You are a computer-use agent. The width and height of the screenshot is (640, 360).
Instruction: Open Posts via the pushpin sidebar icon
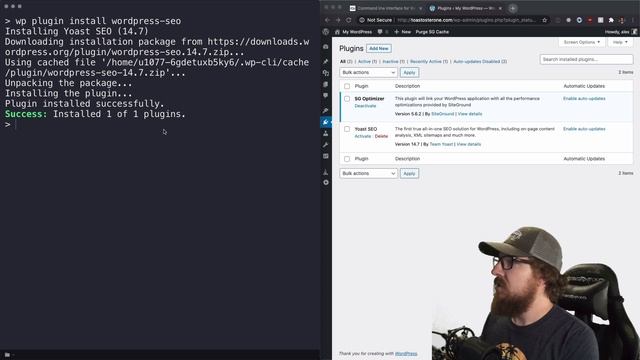[x=326, y=61]
